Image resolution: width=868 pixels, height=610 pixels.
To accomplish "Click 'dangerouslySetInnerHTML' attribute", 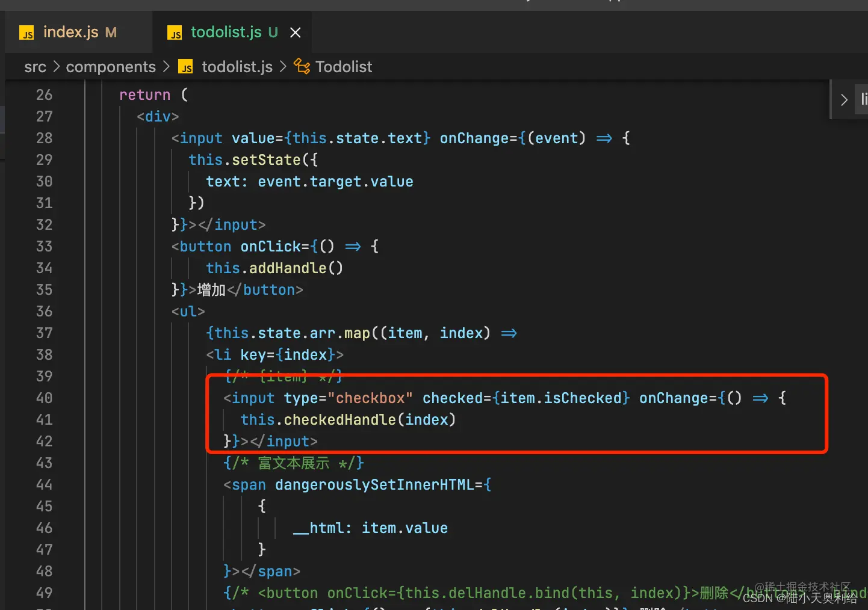I will (374, 485).
